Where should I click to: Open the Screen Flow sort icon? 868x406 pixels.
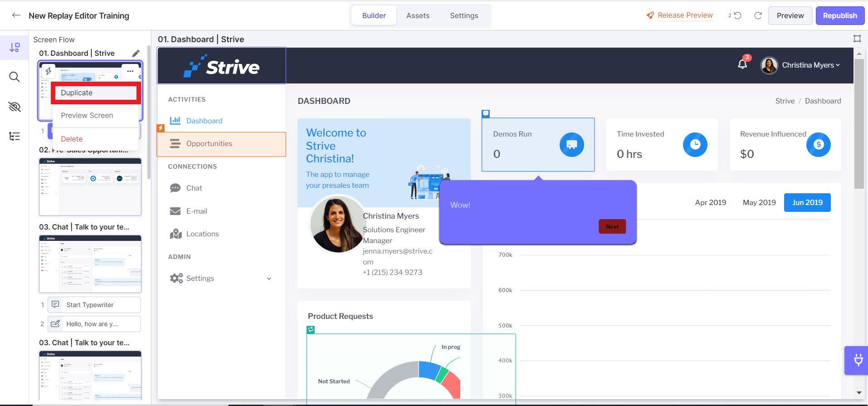click(x=15, y=47)
